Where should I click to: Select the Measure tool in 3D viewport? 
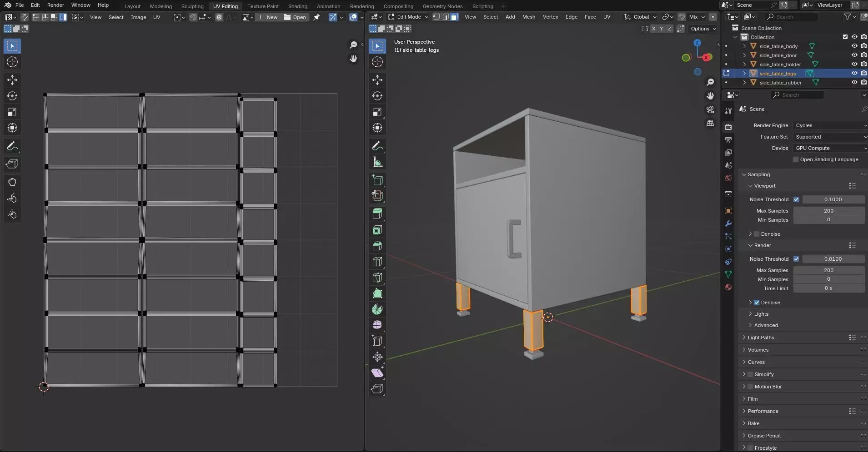pyautogui.click(x=377, y=162)
